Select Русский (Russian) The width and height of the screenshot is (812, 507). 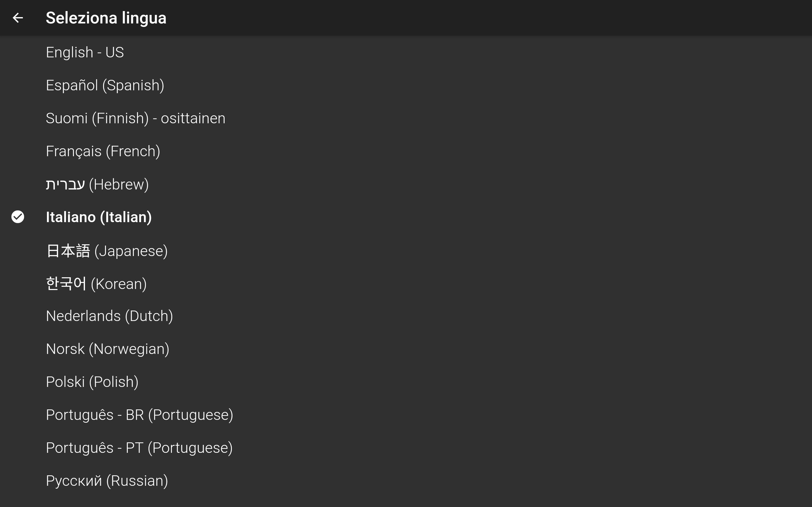(x=406, y=480)
